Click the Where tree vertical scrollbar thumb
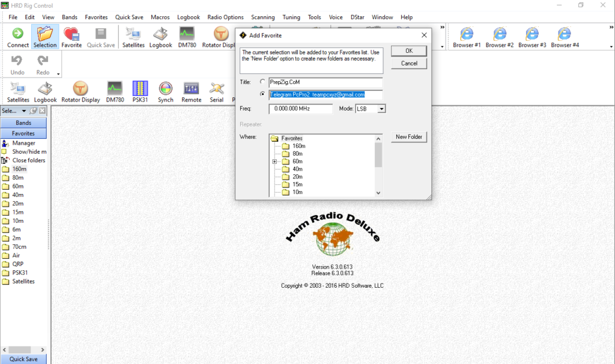 click(x=378, y=155)
